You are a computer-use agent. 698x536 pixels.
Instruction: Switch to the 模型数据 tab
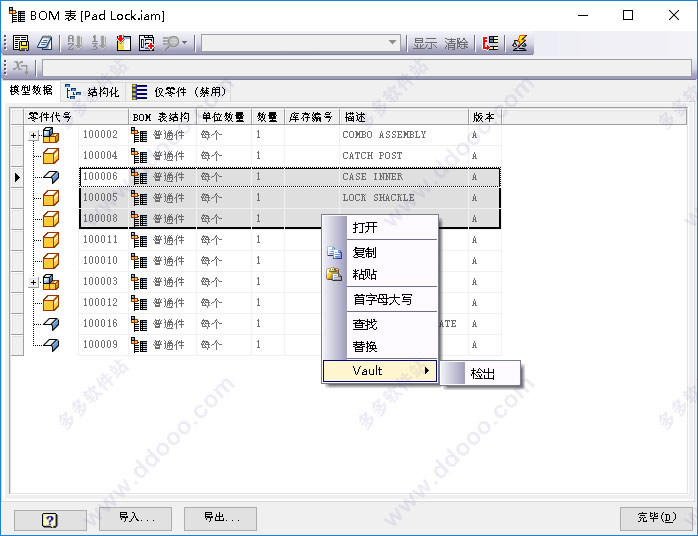(x=31, y=90)
